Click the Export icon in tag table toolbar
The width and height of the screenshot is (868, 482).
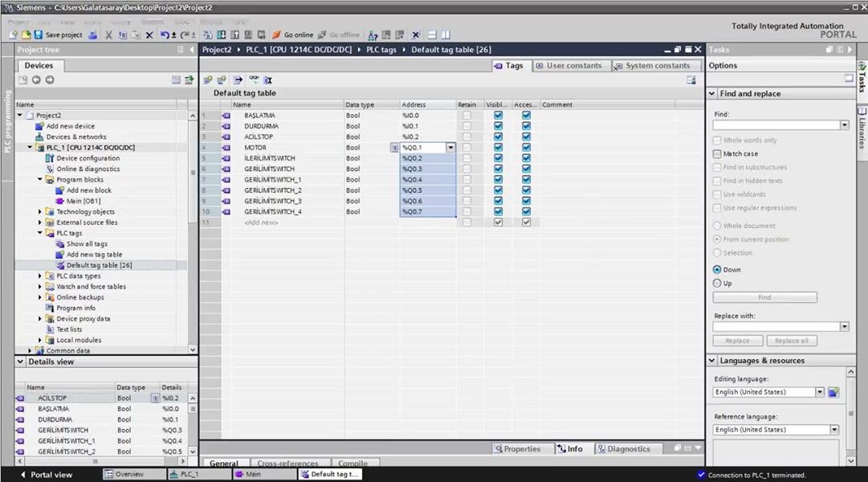click(x=238, y=80)
